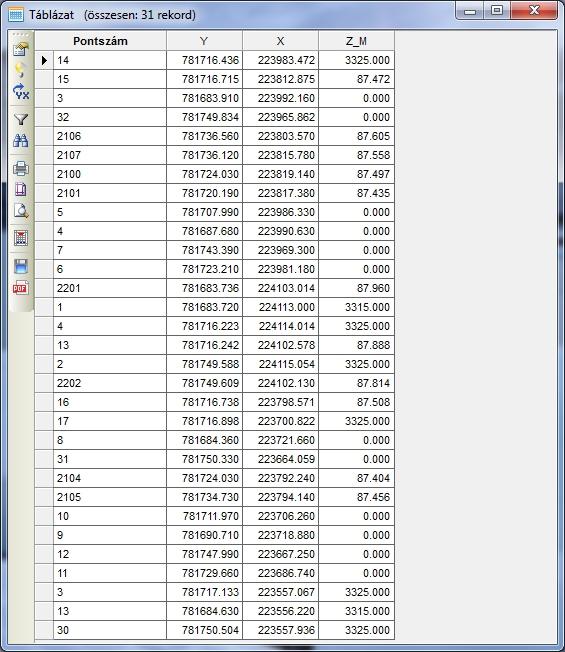
Task: Open search with the binoculars icon
Action: (20, 141)
